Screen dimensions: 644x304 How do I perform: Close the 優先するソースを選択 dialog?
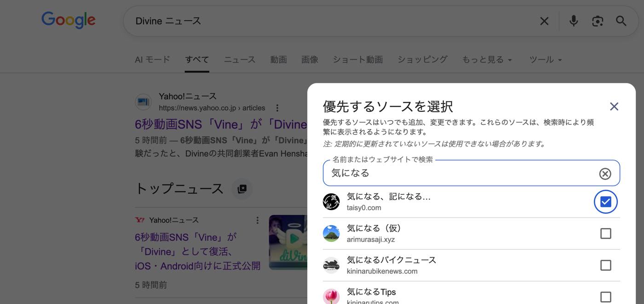coord(614,107)
